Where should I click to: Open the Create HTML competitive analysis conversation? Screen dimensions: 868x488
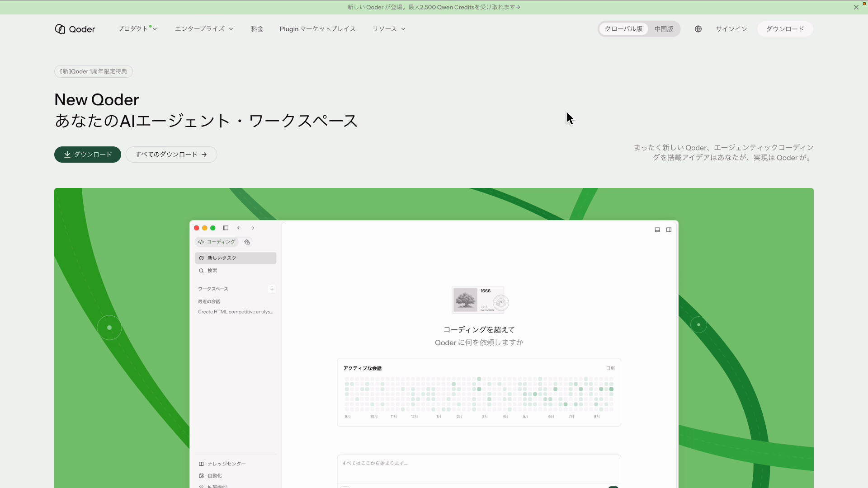[236, 312]
